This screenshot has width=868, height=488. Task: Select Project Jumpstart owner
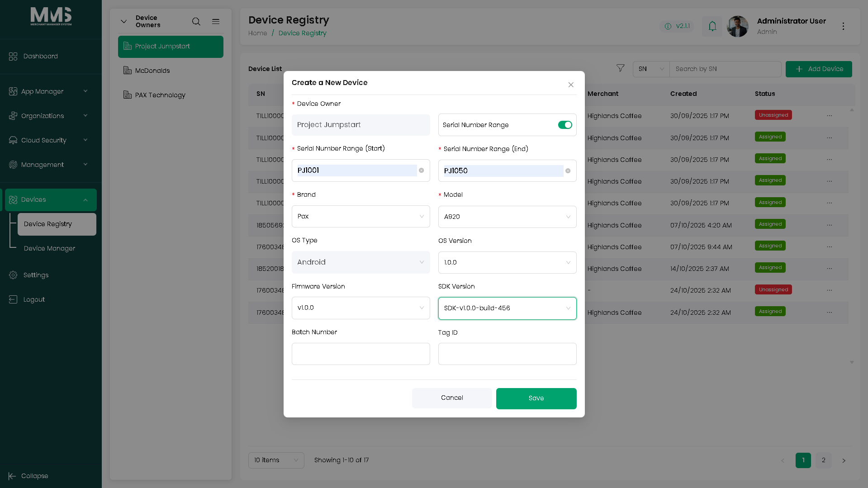click(x=171, y=47)
